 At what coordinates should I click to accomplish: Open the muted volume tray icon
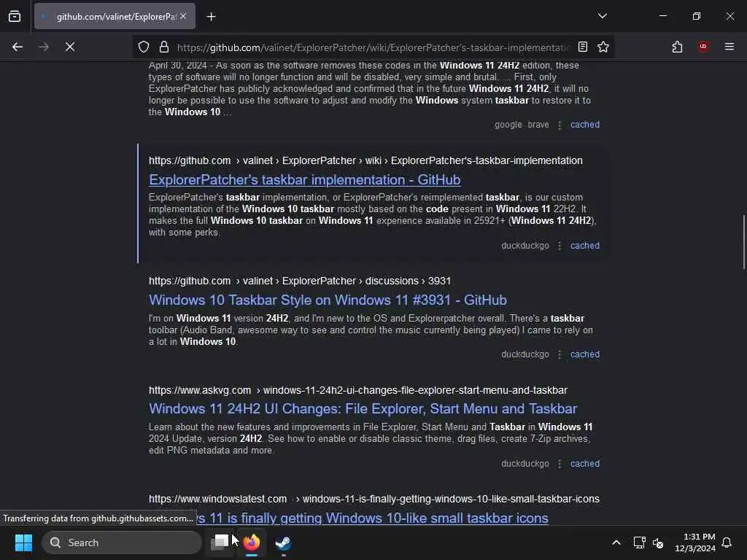tap(658, 542)
